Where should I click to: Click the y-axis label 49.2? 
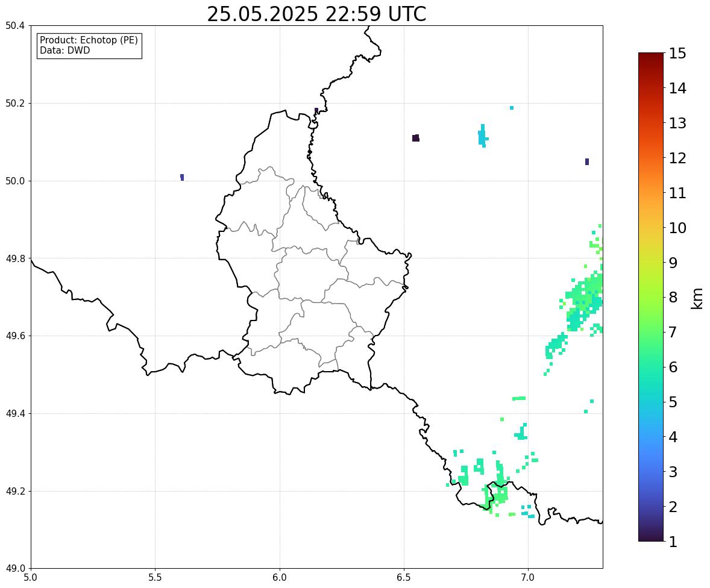(x=15, y=491)
